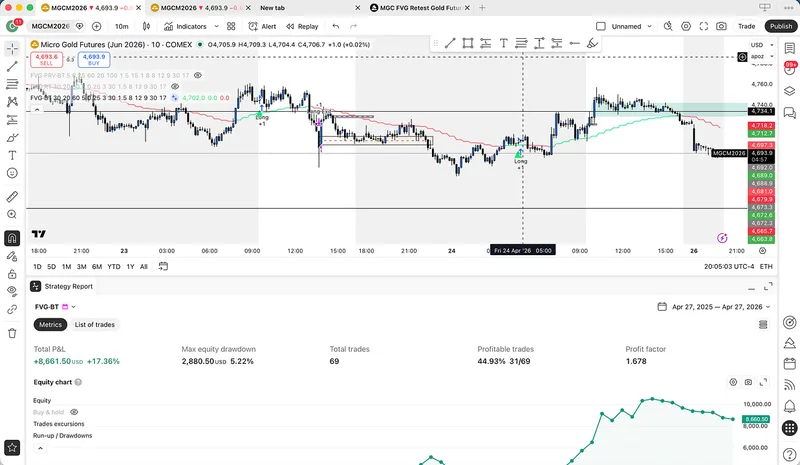This screenshot has width=800, height=465.
Task: Switch to the List of trades tab
Action: click(94, 325)
